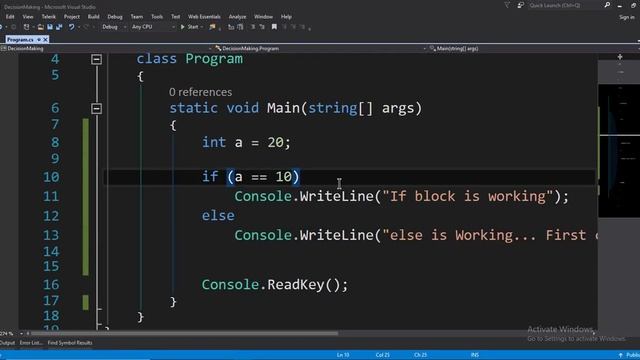Toggle a bookmark with the Bookmark icon

274,27
